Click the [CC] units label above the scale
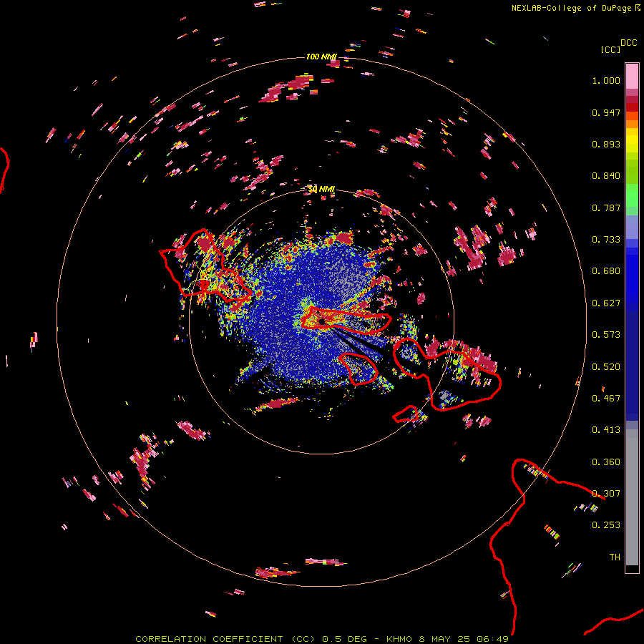 [610, 49]
